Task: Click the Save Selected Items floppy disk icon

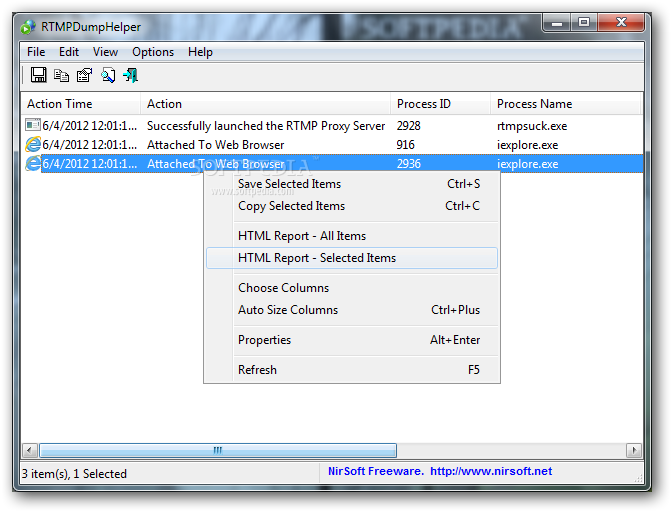Action: [39, 75]
